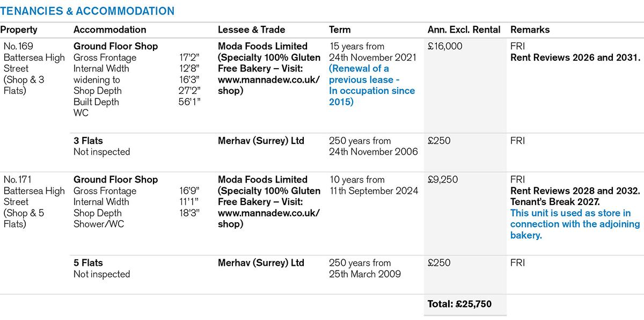
Task: Click the Term column header
Action: pos(340,30)
